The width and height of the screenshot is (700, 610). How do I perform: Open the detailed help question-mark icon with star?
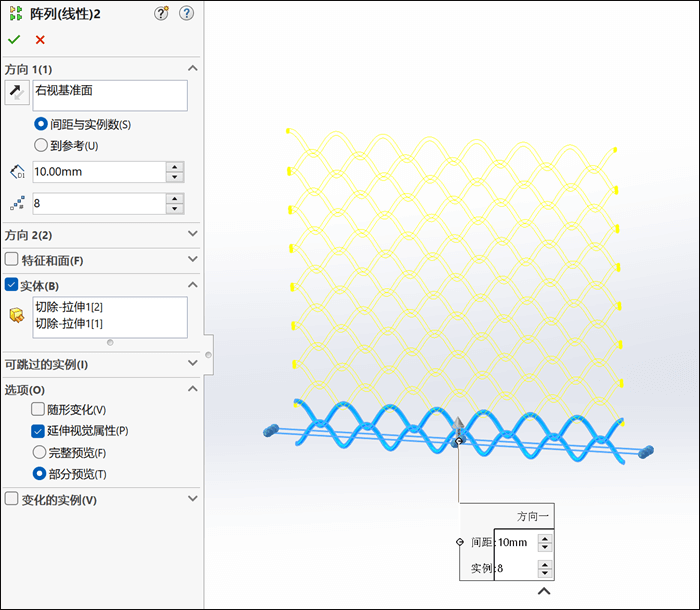[161, 13]
